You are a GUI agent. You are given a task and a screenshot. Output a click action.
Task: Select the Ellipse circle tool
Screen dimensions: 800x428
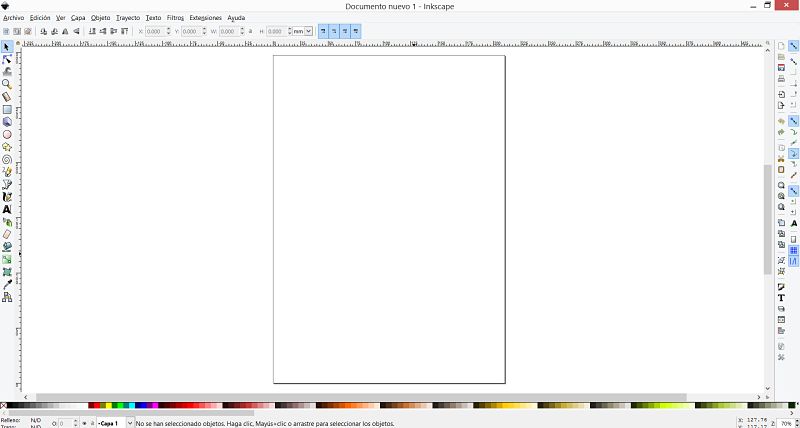pos(7,135)
